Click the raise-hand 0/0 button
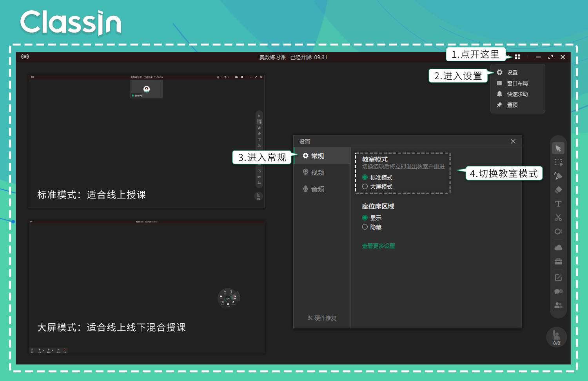 click(x=557, y=337)
